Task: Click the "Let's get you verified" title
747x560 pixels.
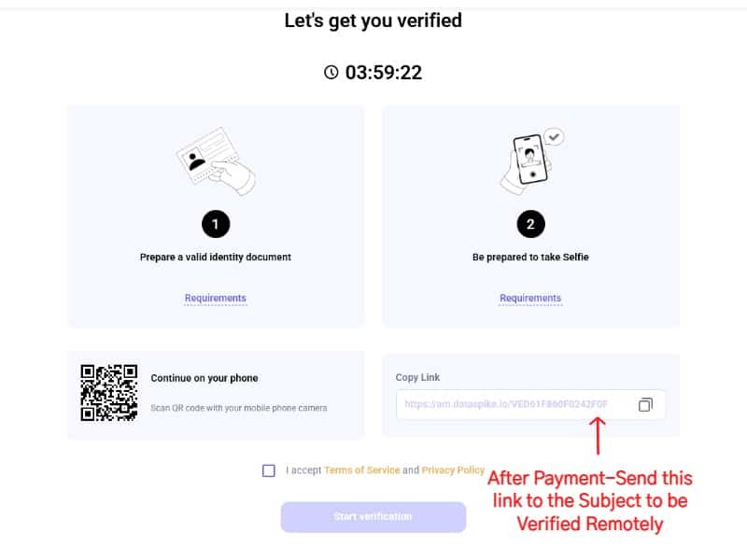Action: [x=373, y=20]
